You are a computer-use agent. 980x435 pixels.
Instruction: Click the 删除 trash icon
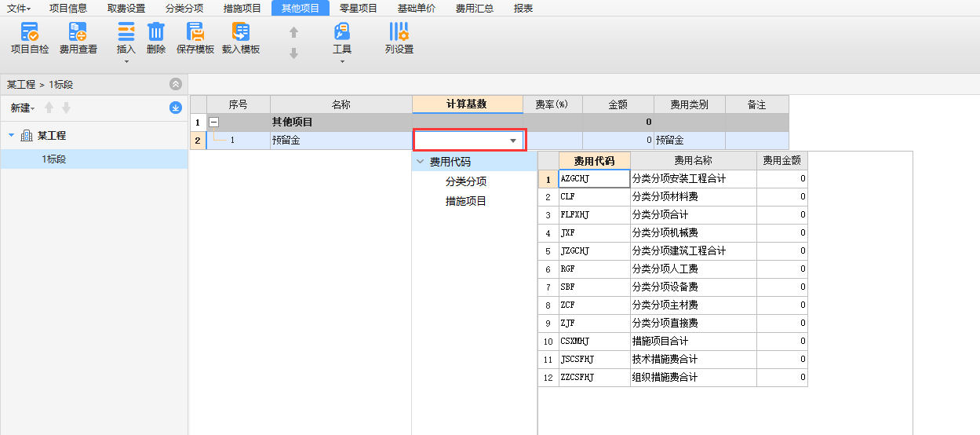point(156,32)
